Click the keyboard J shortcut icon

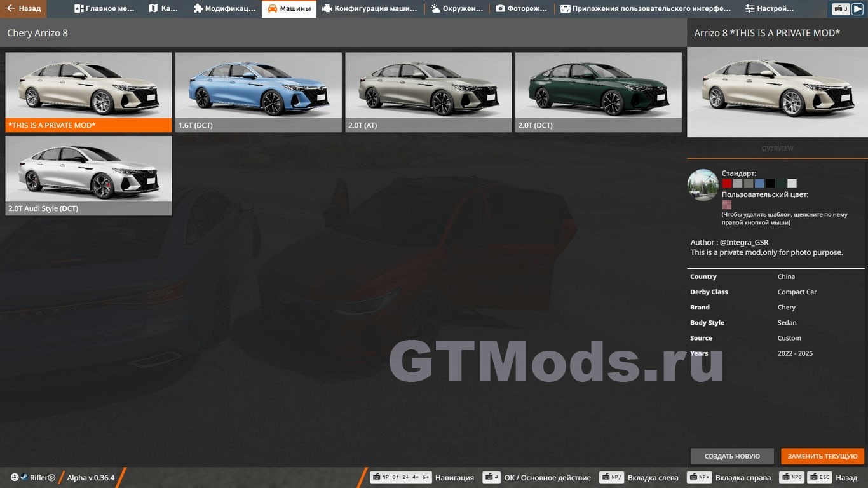841,9
